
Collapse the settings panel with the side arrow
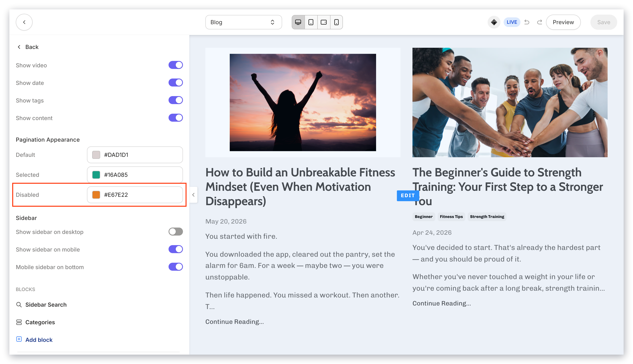pos(193,195)
